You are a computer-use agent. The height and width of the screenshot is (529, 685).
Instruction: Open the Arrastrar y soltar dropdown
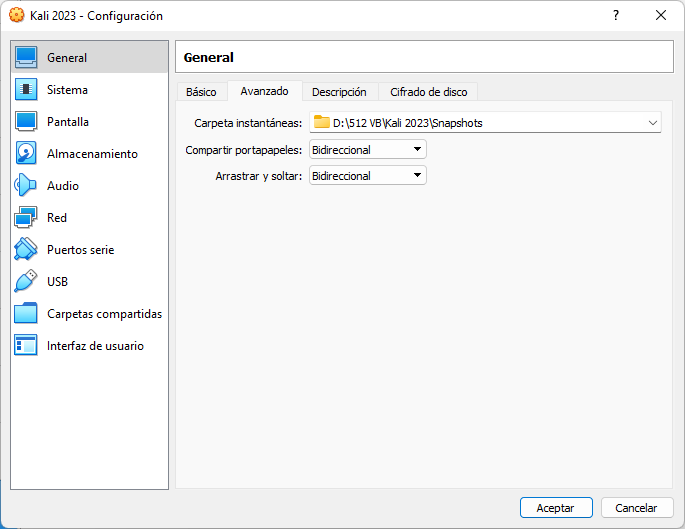point(367,176)
